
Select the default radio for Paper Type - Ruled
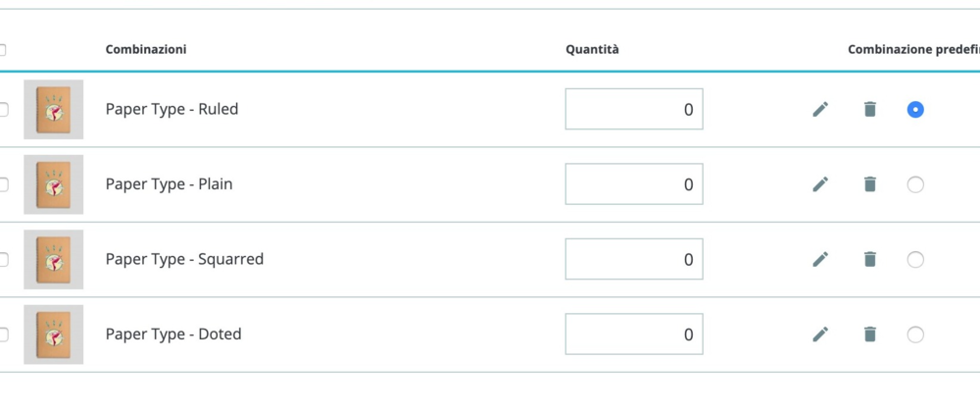(915, 109)
